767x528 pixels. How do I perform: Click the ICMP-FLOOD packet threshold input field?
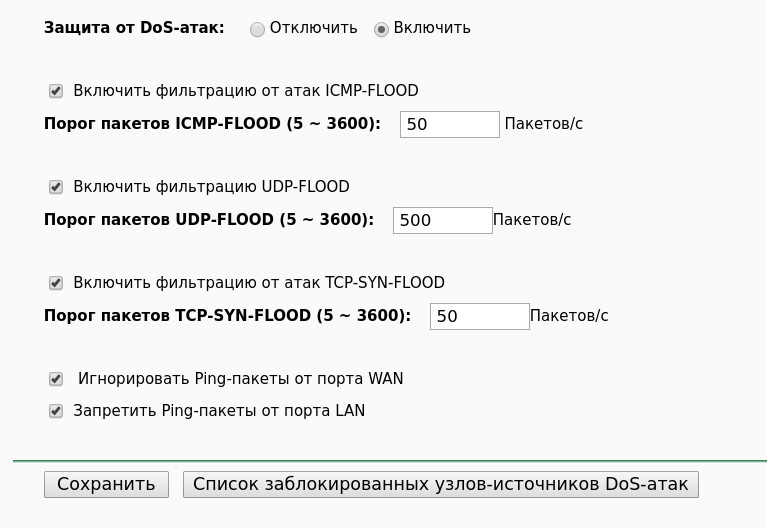point(449,124)
